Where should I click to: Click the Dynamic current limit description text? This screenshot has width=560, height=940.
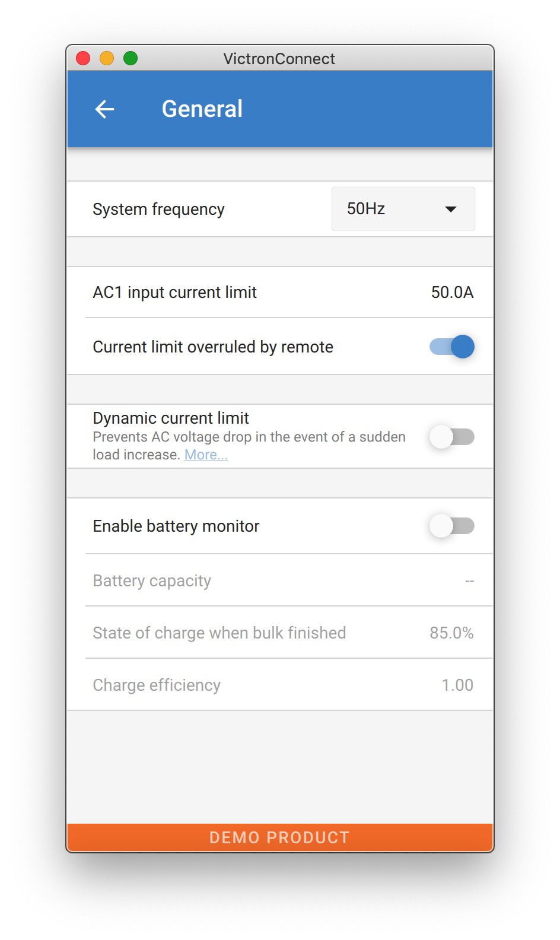[x=249, y=438]
